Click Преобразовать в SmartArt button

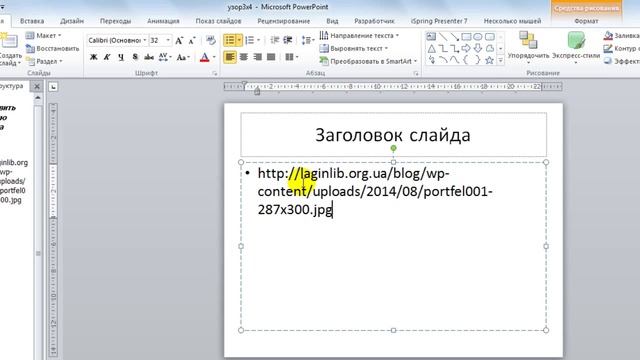[x=369, y=61]
